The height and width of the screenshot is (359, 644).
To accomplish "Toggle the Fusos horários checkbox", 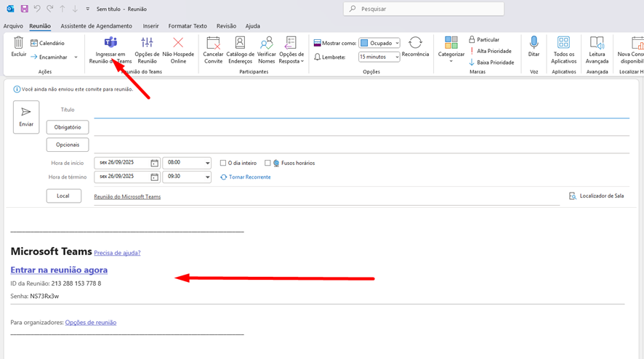I will (267, 164).
